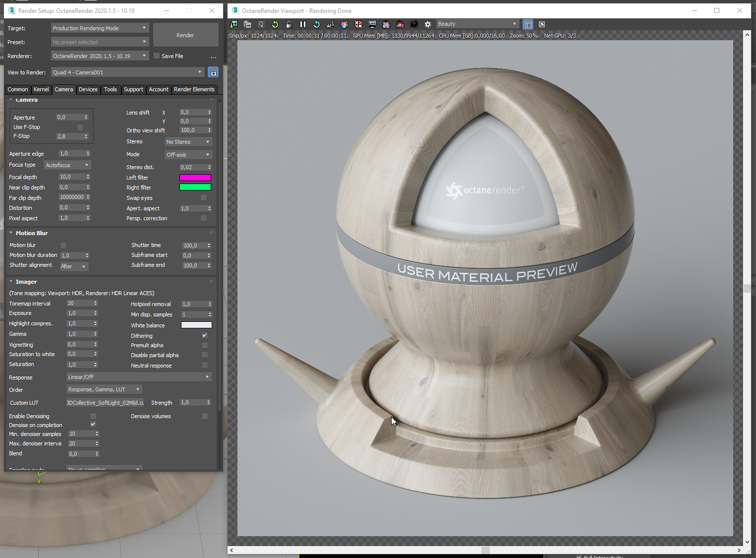Open the Support tab
The width and height of the screenshot is (756, 558).
(x=133, y=89)
